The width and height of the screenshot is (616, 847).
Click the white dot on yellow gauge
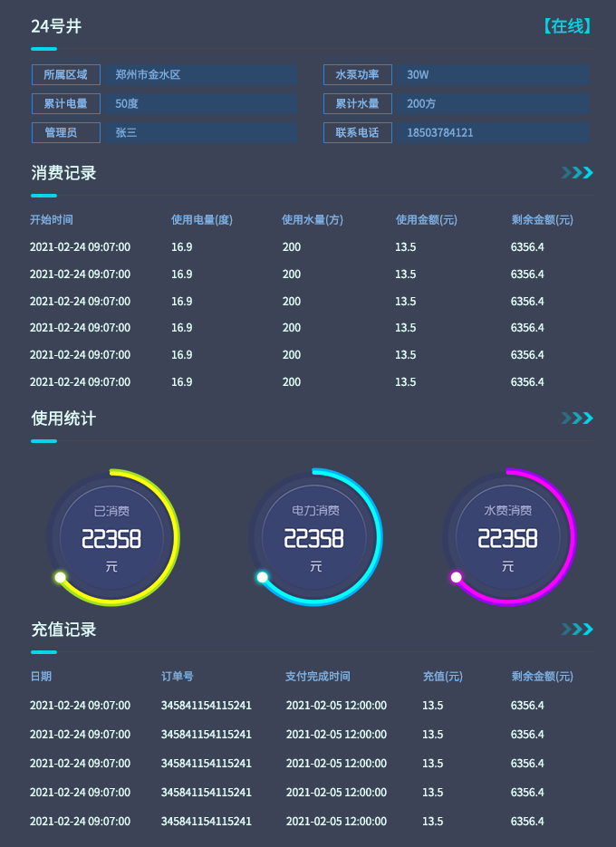(60, 577)
